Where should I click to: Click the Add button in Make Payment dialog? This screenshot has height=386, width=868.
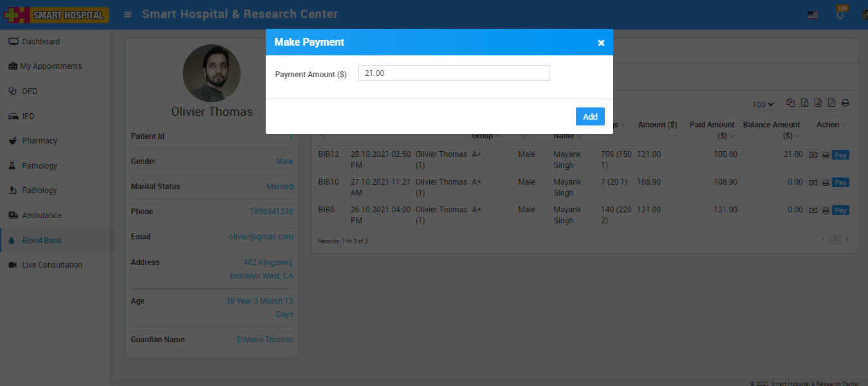[x=589, y=116]
